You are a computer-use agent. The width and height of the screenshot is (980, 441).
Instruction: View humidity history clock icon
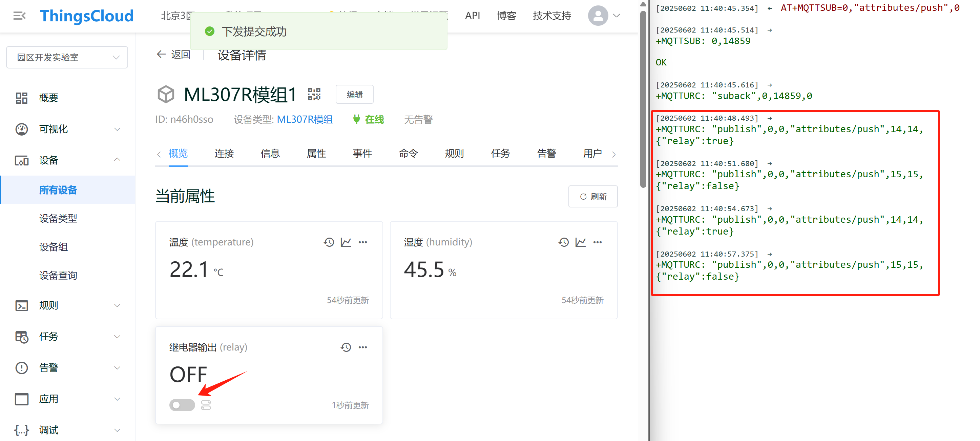click(x=563, y=242)
